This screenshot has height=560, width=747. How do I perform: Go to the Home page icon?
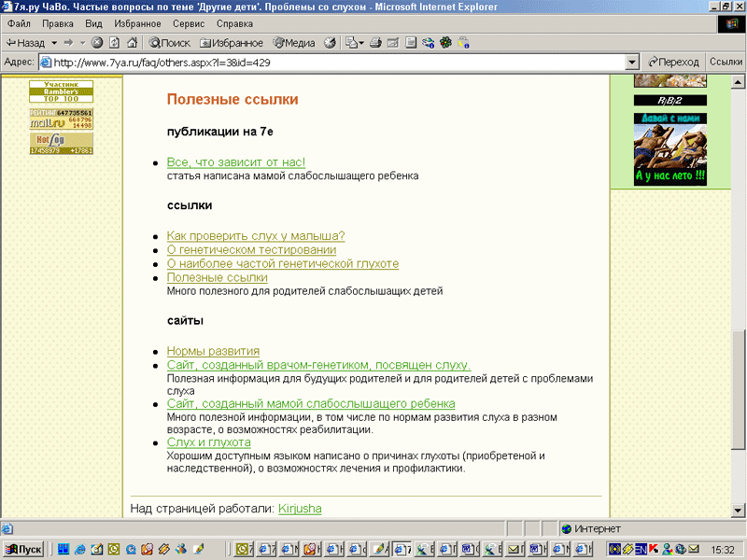coord(130,43)
